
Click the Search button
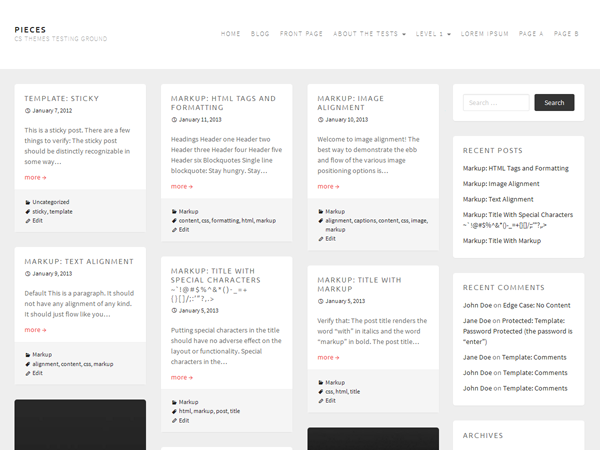coord(554,103)
